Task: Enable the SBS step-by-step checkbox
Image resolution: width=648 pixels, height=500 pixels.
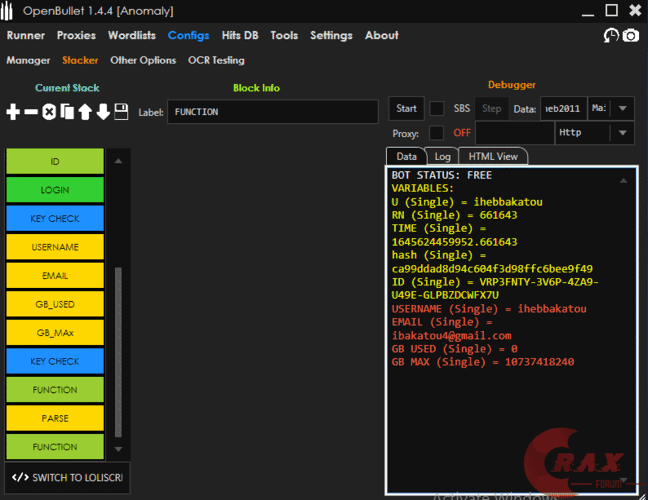Action: 437,108
